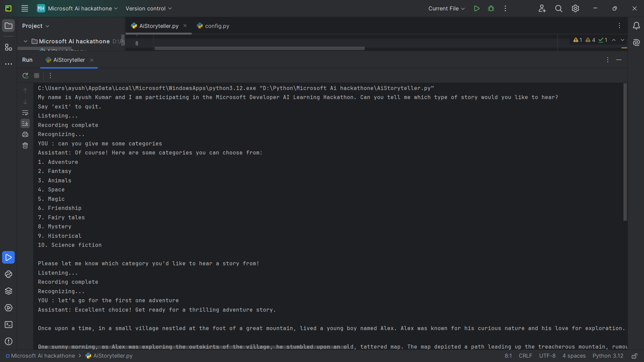Open Run panel options menu
Viewport: 644px width, 362px height.
pos(608,60)
